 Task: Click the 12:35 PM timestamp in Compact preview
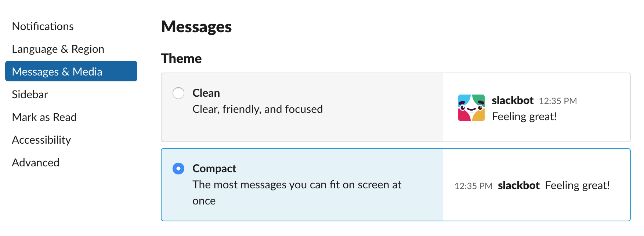point(473,186)
